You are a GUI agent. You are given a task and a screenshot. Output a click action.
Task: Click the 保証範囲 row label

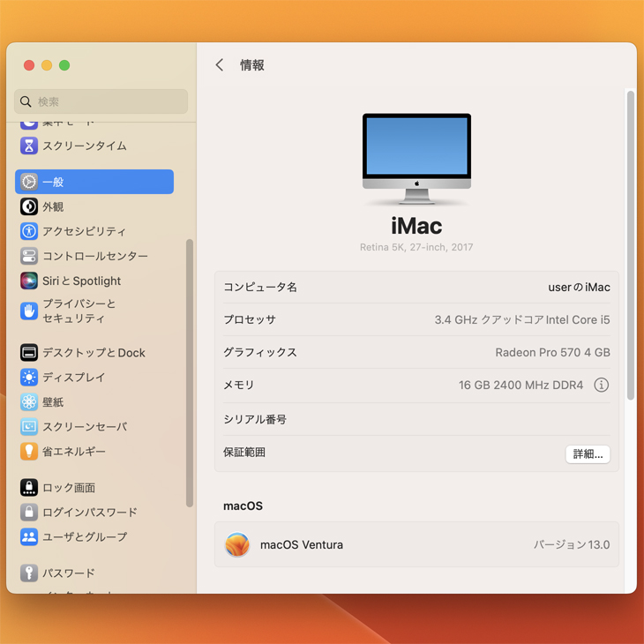tap(244, 453)
